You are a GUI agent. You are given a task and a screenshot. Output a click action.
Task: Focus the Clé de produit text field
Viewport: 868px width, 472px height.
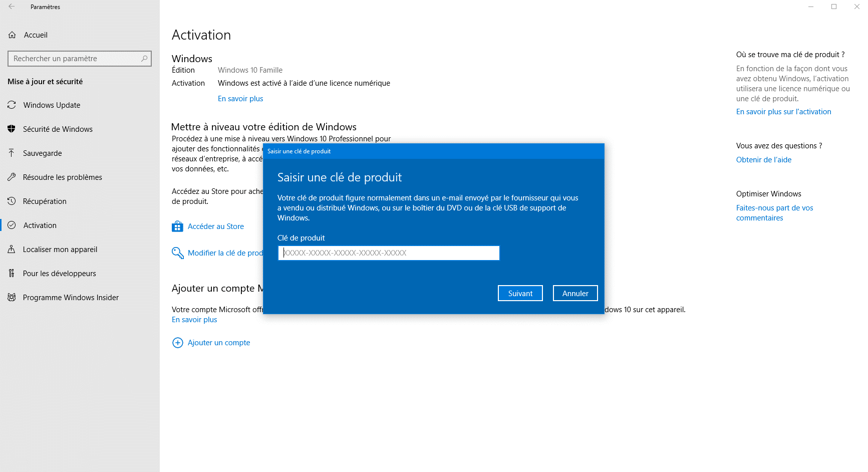(x=389, y=253)
